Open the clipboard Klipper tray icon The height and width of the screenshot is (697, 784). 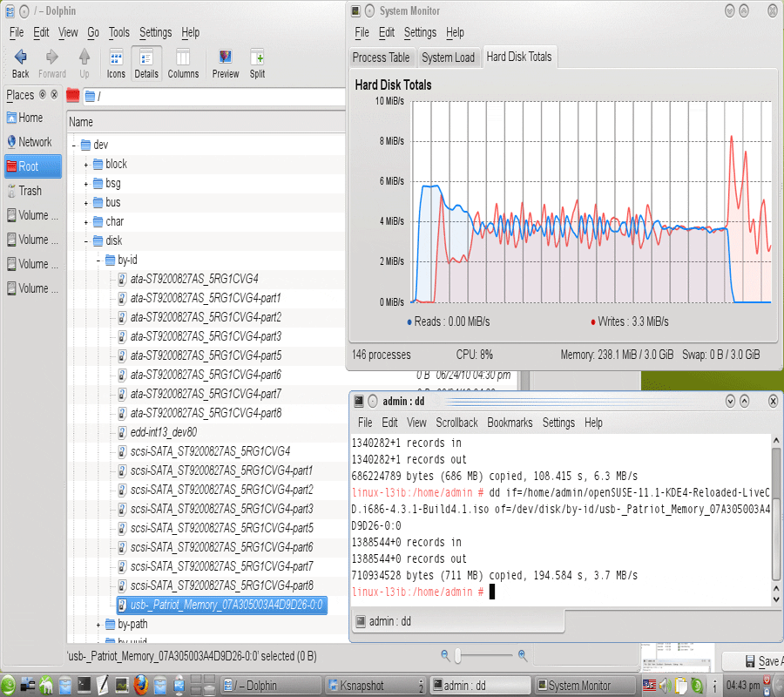click(x=680, y=686)
